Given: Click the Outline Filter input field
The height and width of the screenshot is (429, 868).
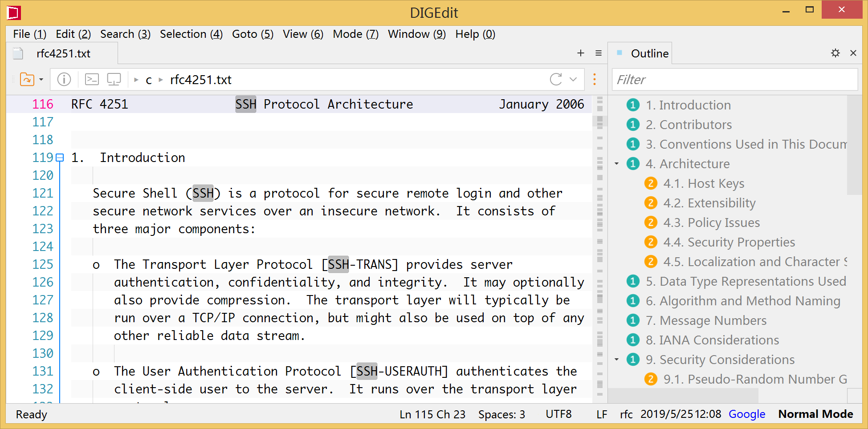Looking at the screenshot, I should click(x=734, y=80).
